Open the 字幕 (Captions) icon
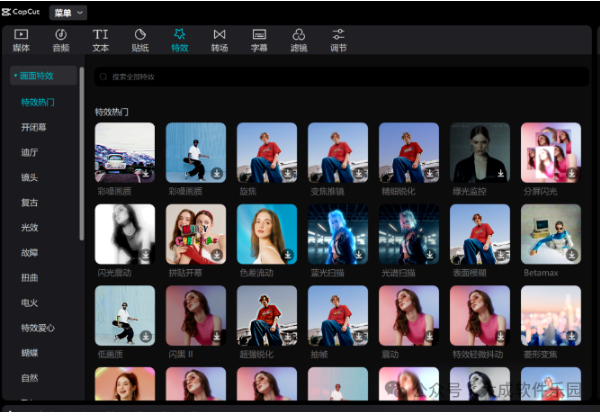The height and width of the screenshot is (412, 600). tap(259, 35)
